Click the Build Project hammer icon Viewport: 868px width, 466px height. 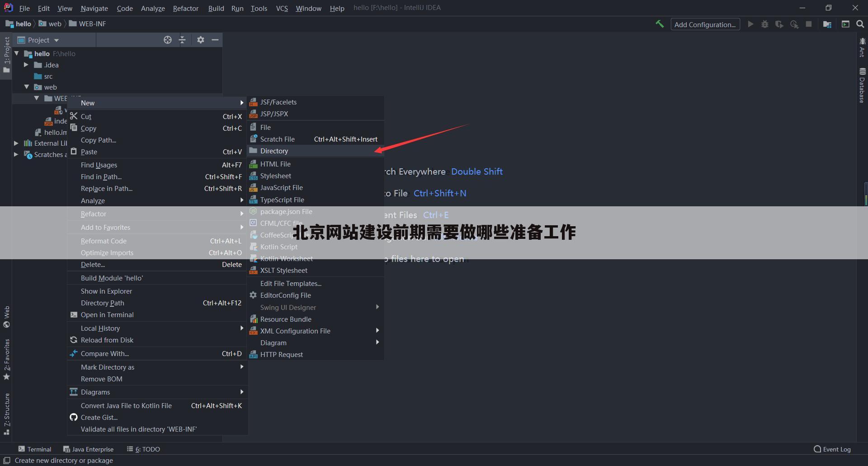click(x=660, y=24)
